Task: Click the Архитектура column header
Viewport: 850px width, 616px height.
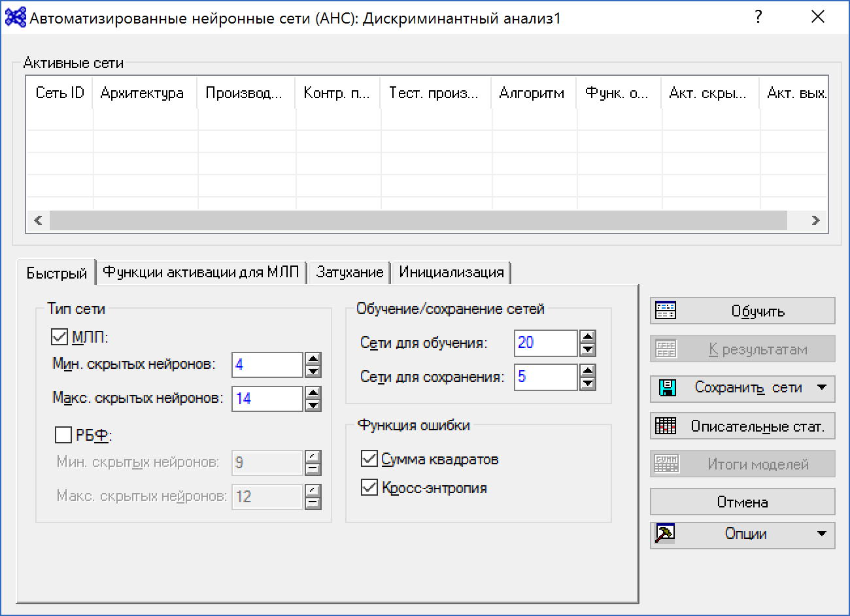Action: 145,93
